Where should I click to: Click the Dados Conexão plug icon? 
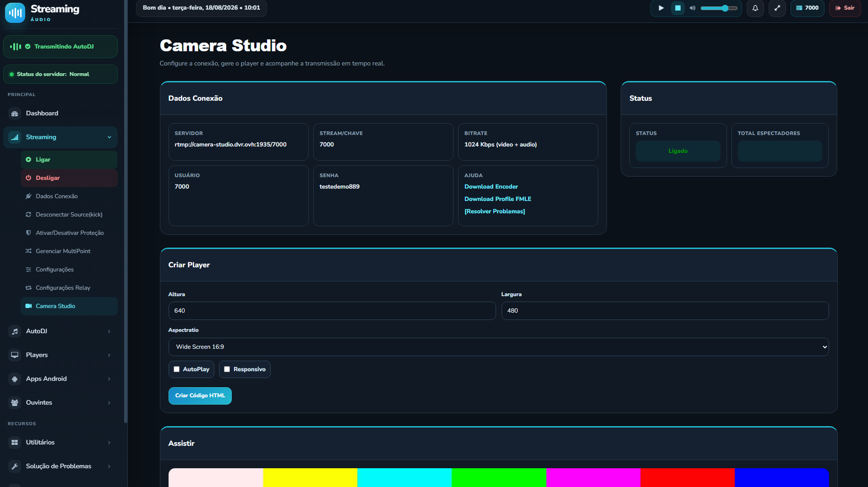click(x=28, y=196)
